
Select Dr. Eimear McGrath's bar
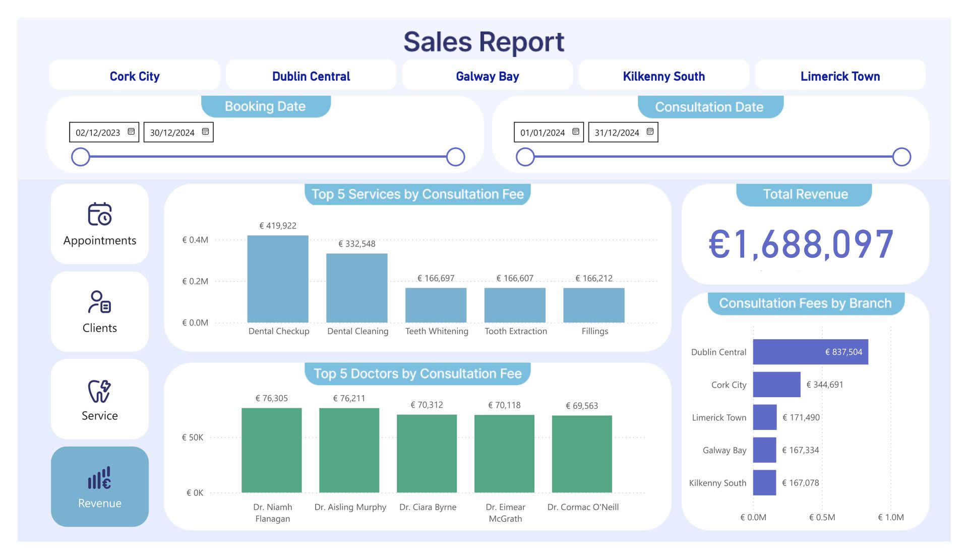coord(505,454)
